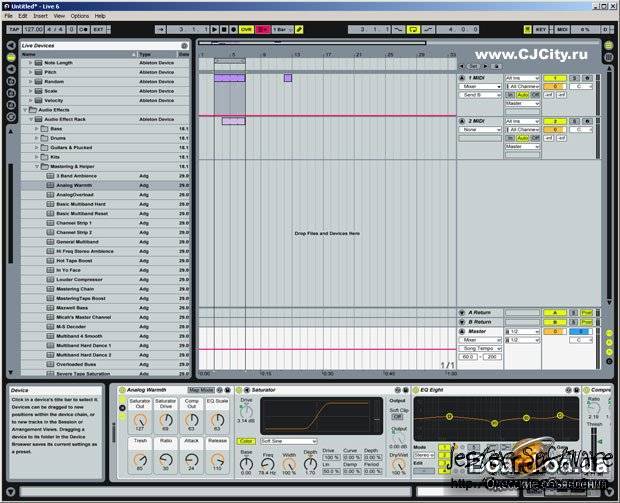Open the All Ins dropdown on 1 MIDI
Viewport: 620px width, 503px height.
522,78
